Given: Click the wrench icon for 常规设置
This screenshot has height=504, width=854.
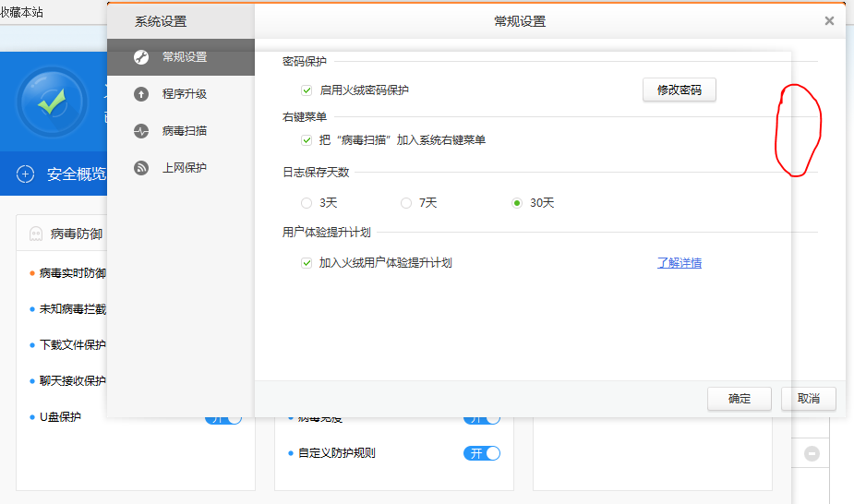Looking at the screenshot, I should tap(141, 57).
